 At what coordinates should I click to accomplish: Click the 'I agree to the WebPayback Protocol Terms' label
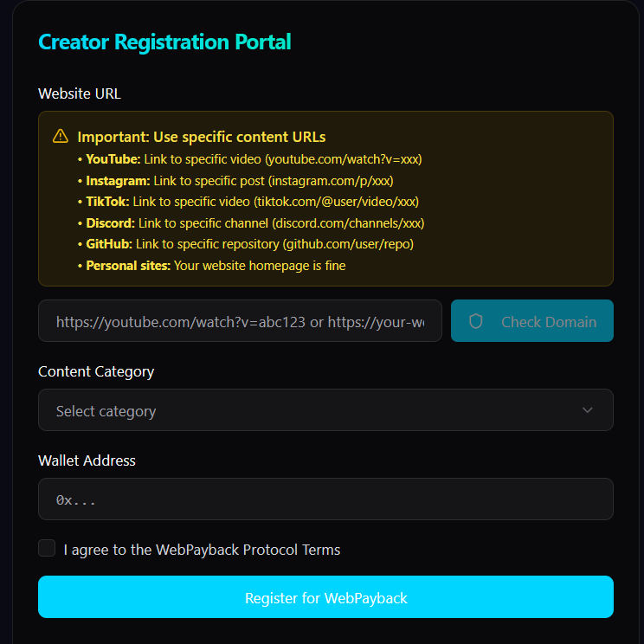pyautogui.click(x=202, y=550)
